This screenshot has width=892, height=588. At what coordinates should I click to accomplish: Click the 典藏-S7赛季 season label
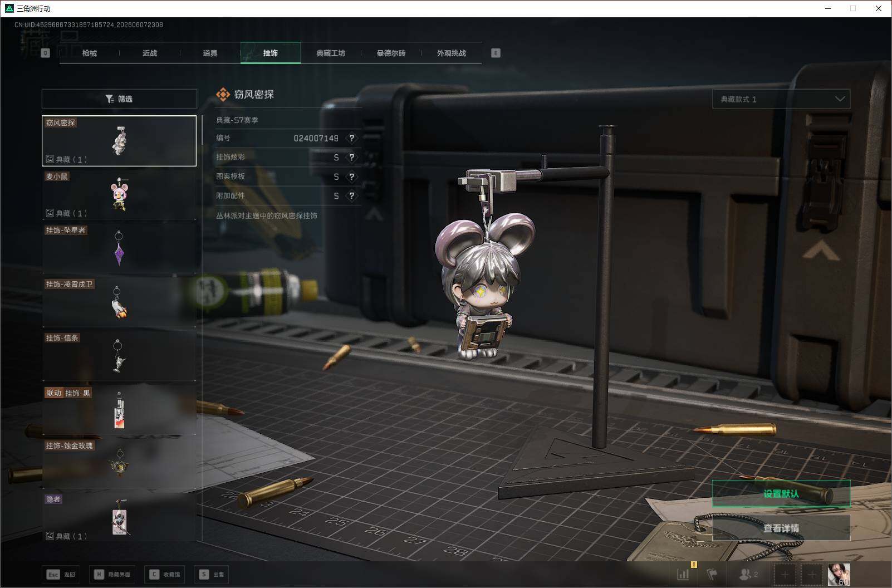pyautogui.click(x=237, y=120)
